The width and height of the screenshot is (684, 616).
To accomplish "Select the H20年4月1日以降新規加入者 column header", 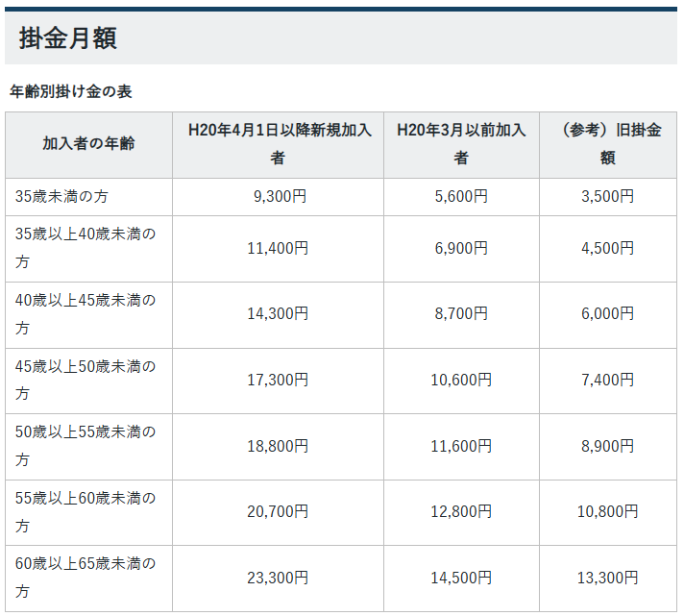I will click(x=278, y=144).
